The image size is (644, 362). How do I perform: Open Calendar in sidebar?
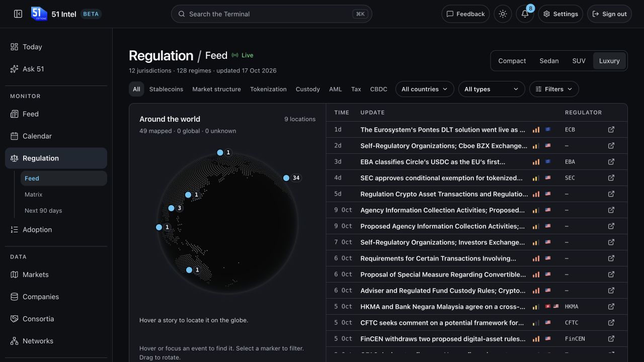(x=56, y=136)
